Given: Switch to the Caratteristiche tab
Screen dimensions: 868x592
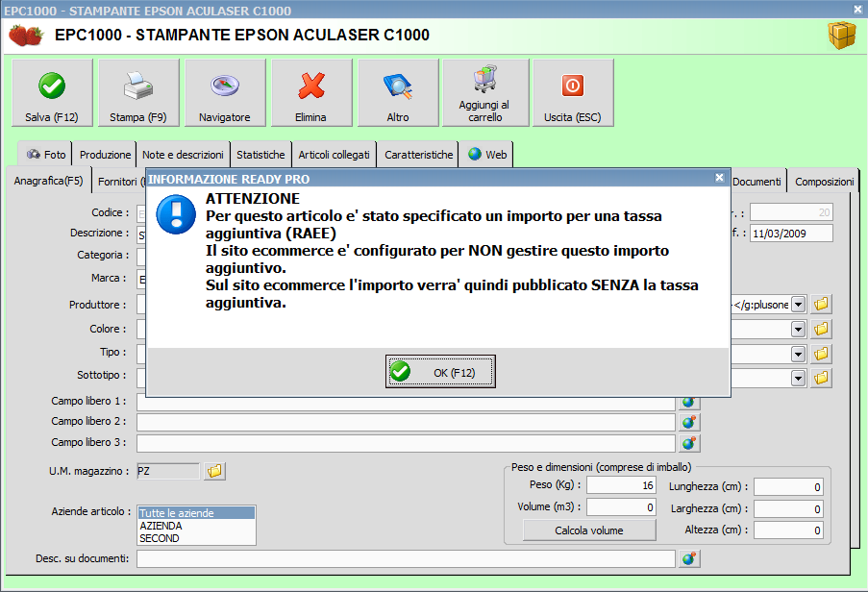Looking at the screenshot, I should click(418, 155).
